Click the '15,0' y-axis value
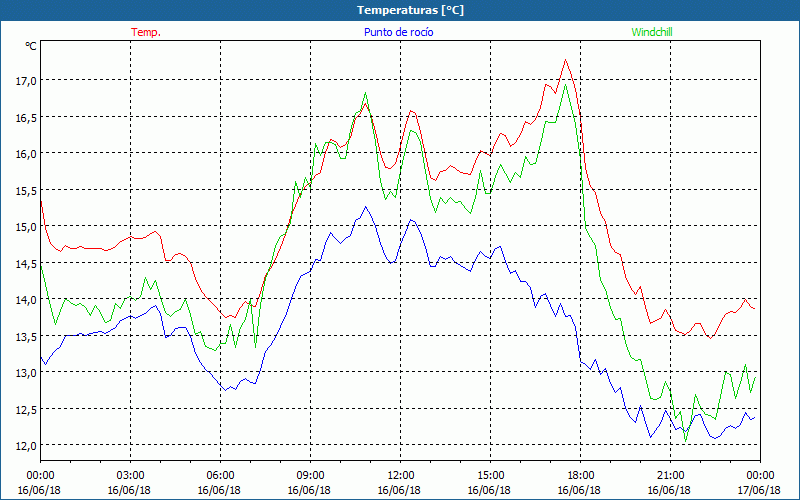Viewport: 800px width, 500px height. (x=27, y=227)
